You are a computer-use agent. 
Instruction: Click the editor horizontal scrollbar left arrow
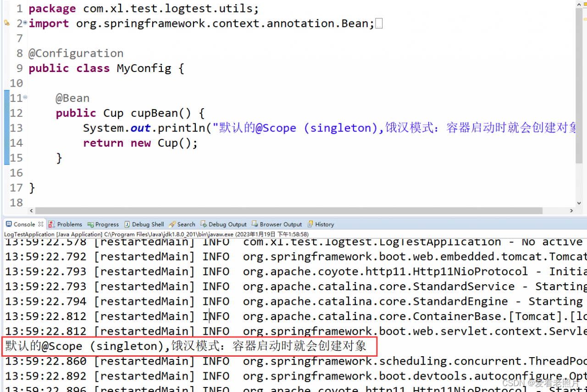[x=32, y=211]
